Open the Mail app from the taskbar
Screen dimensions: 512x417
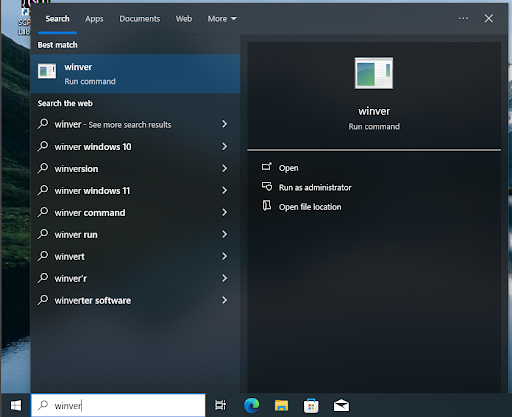(x=341, y=406)
